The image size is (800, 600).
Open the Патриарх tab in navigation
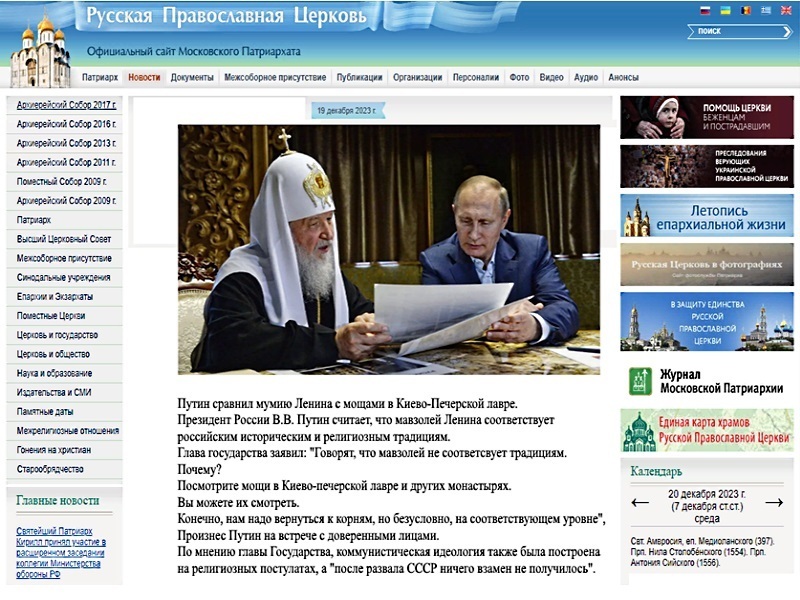coord(100,77)
